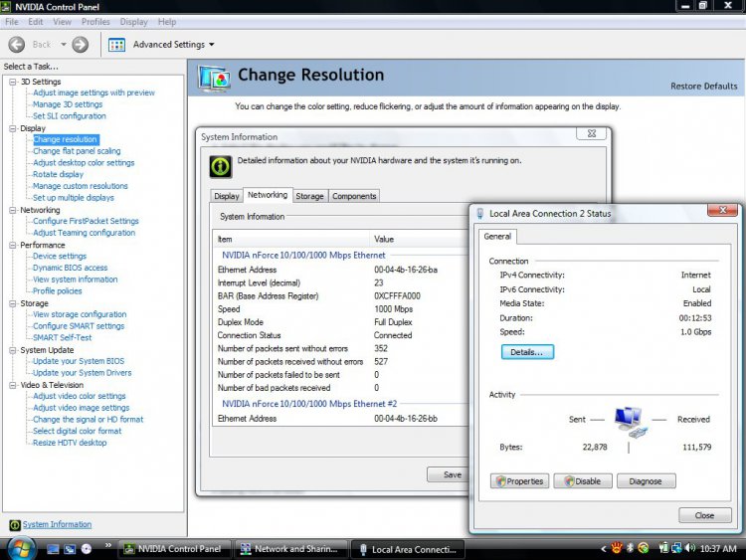Viewport: 746px width, 560px height.
Task: Click the Diagnose button
Action: [x=646, y=481]
